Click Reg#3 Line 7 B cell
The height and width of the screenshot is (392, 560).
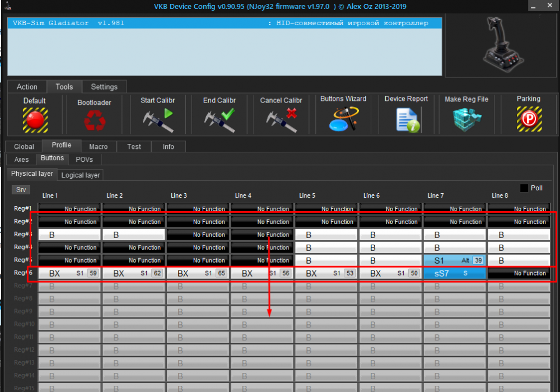[455, 235]
